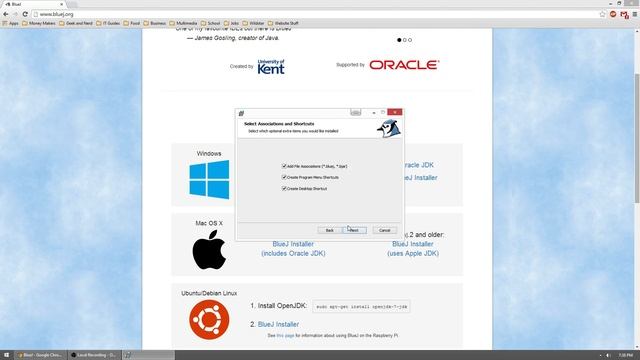Open the Chrome menu hamburger icon
The image size is (640, 360).
(635, 14)
